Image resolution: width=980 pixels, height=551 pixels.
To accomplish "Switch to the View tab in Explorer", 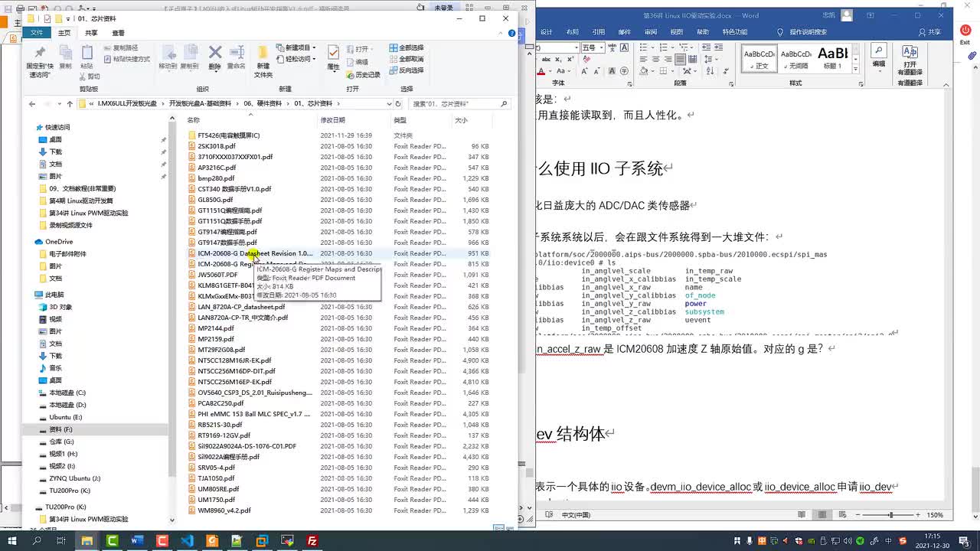I will (118, 33).
